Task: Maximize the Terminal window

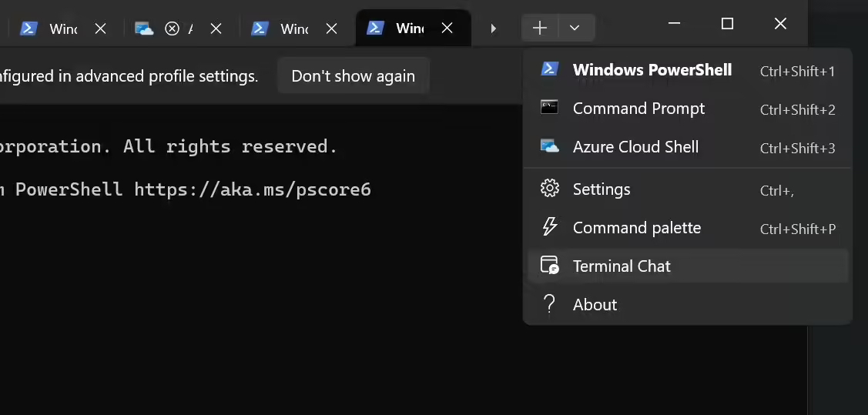Action: (726, 24)
